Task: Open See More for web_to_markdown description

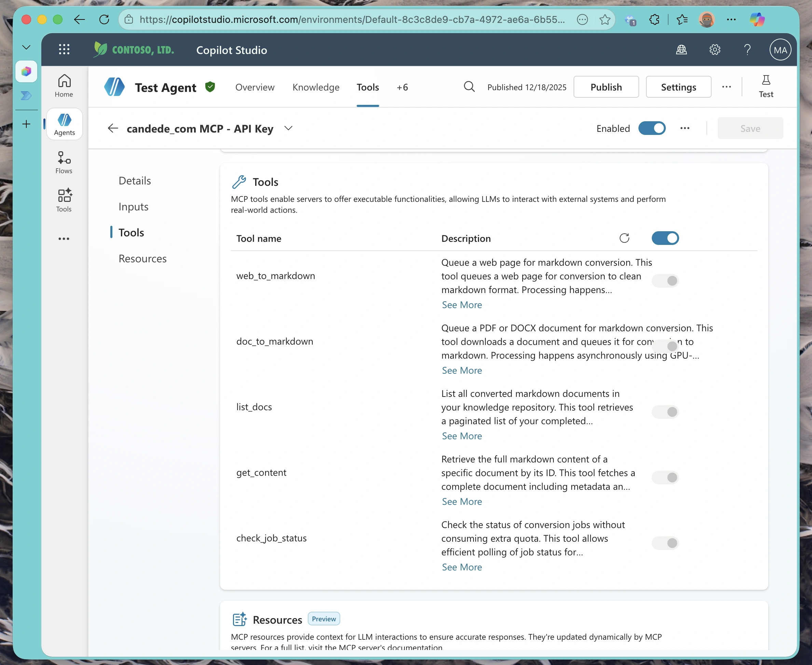Action: tap(462, 305)
